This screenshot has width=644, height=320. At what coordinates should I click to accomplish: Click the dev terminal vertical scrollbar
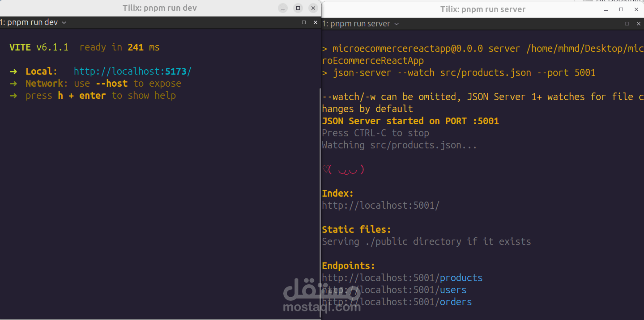click(320, 203)
